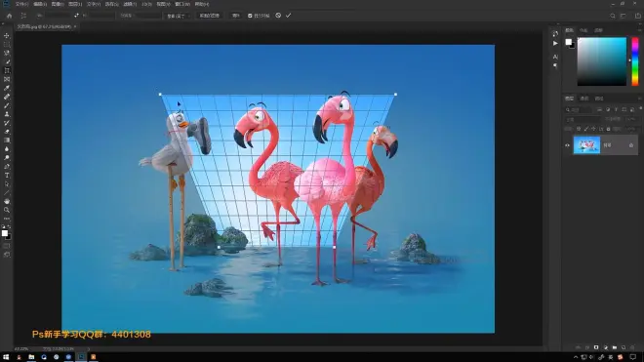
Task: Click the Clear button in options bar
Action: (236, 16)
